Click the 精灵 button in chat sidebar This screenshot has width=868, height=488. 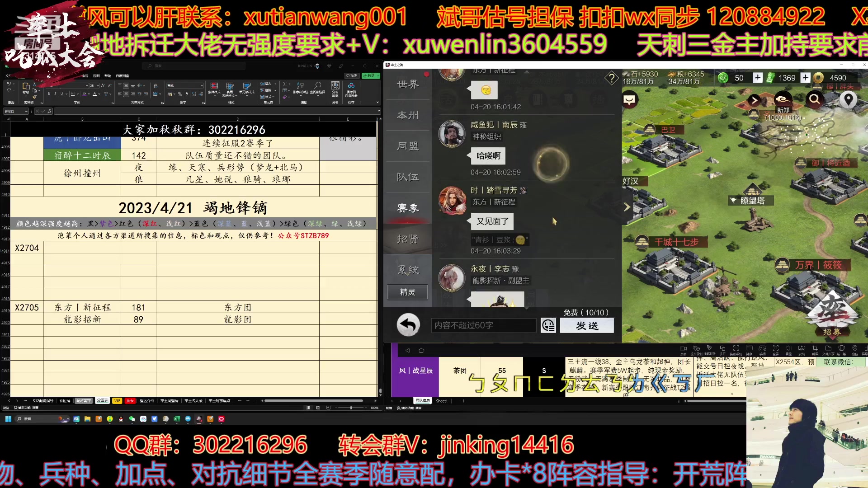407,292
